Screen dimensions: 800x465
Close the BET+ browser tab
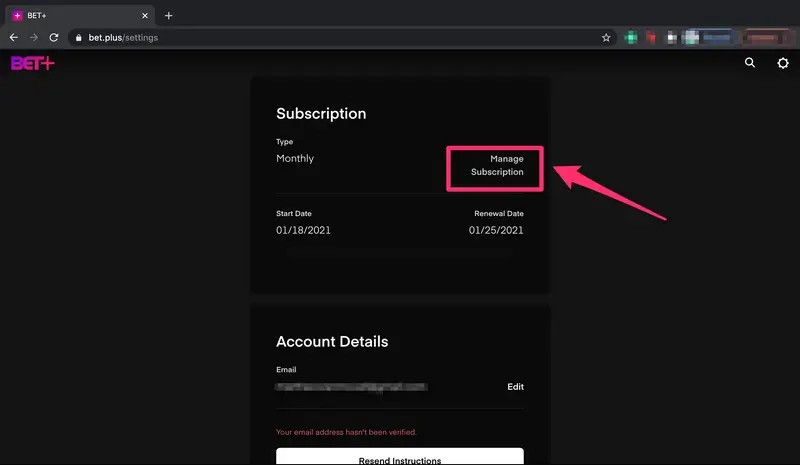pos(145,16)
